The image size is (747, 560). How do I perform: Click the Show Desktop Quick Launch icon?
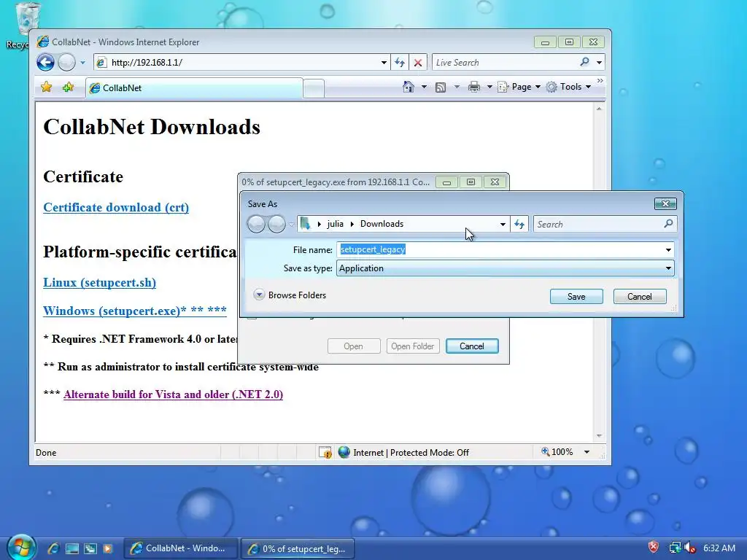coord(72,548)
